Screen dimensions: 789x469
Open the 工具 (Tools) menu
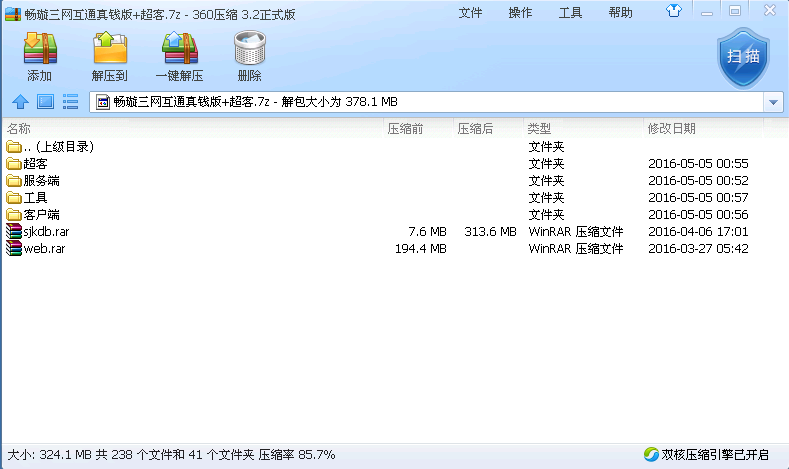(570, 13)
